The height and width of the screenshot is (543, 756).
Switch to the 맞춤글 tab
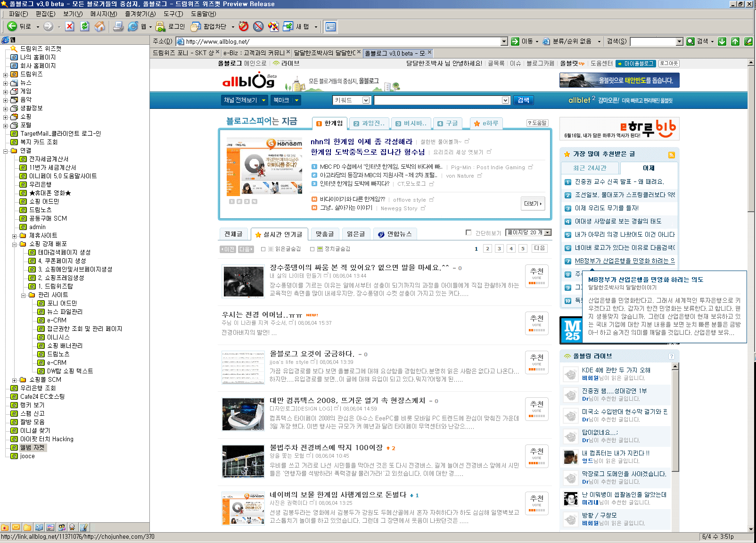coord(325,234)
